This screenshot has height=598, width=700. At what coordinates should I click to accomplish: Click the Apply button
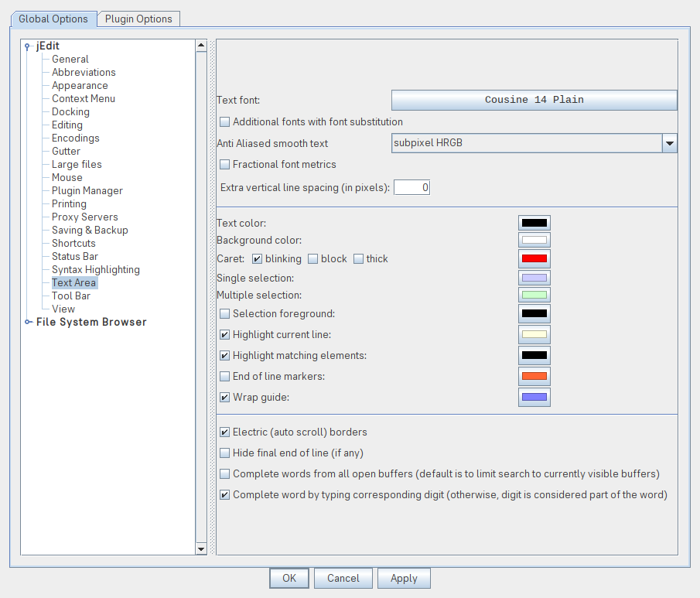click(404, 579)
